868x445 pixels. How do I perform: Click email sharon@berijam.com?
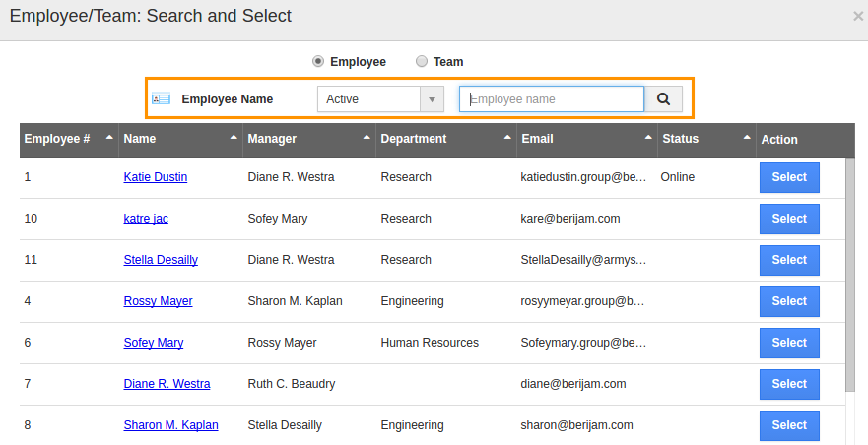coord(576,425)
